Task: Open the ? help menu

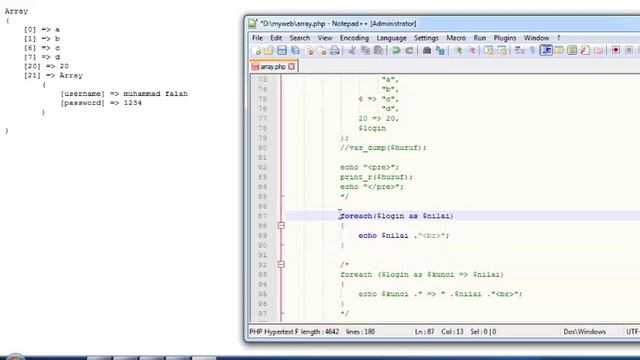Action: click(x=558, y=38)
